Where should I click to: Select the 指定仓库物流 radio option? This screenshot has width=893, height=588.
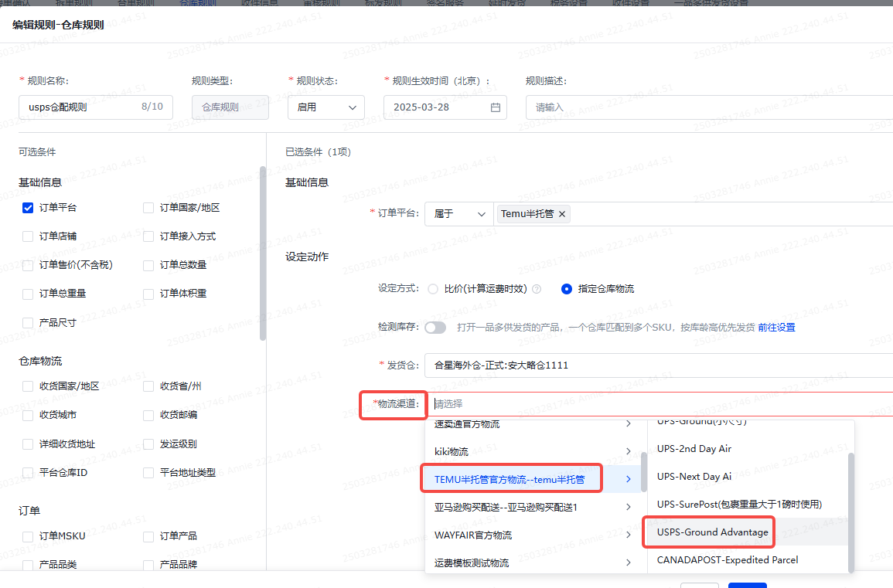point(567,289)
